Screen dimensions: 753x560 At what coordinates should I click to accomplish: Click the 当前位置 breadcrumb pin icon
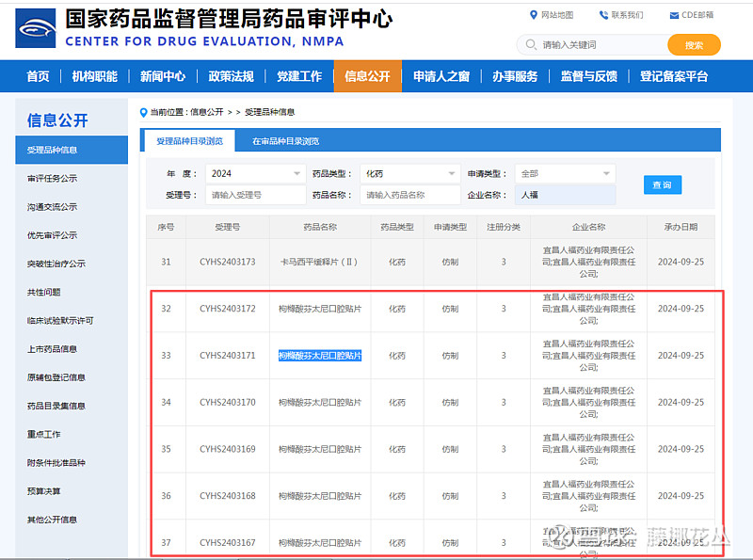click(x=144, y=112)
